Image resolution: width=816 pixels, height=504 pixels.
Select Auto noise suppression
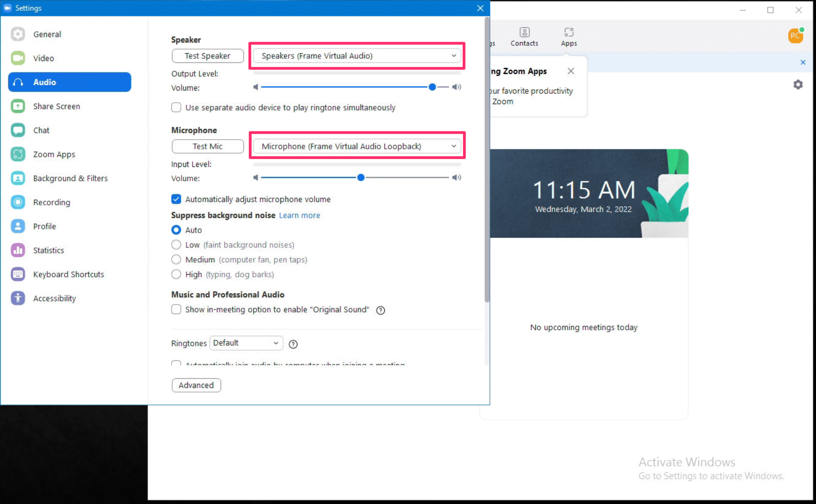pos(176,230)
